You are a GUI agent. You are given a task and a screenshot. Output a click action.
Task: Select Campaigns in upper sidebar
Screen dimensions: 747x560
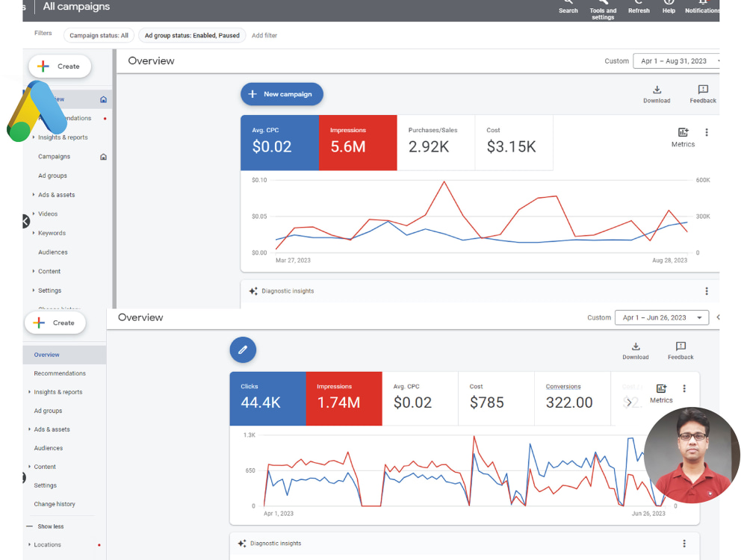pyautogui.click(x=54, y=157)
